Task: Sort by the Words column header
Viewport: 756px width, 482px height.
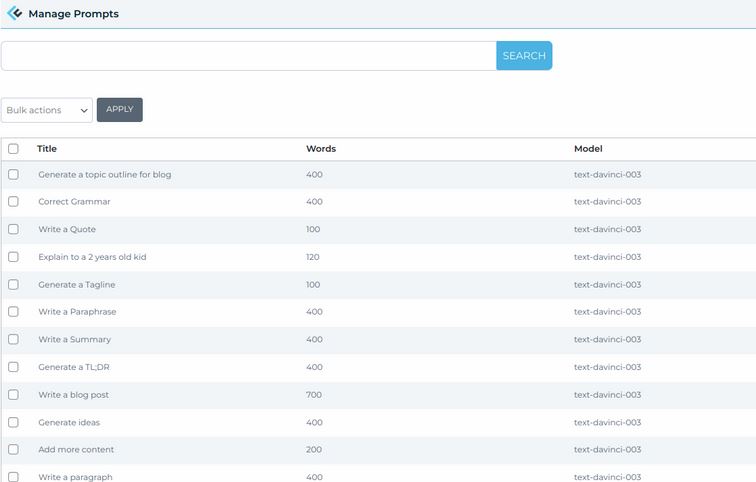Action: (x=321, y=149)
